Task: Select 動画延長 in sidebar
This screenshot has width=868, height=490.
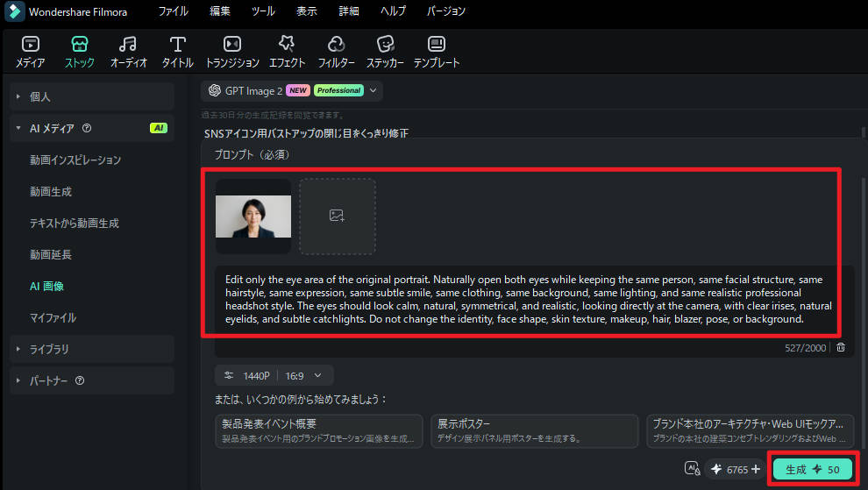Action: pos(51,255)
